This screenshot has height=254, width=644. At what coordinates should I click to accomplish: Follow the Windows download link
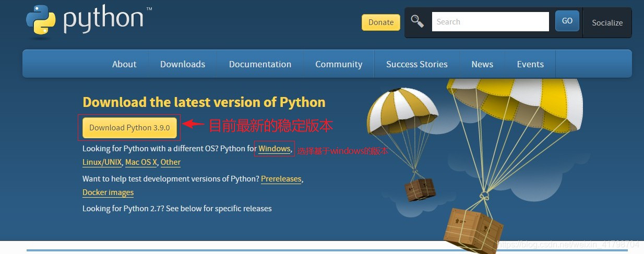275,149
